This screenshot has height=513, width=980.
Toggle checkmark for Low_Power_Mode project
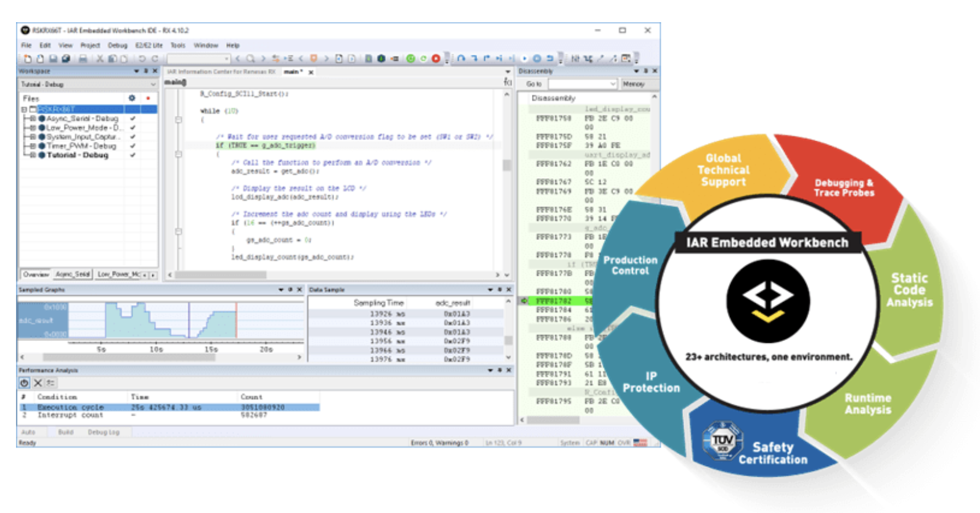click(x=133, y=128)
